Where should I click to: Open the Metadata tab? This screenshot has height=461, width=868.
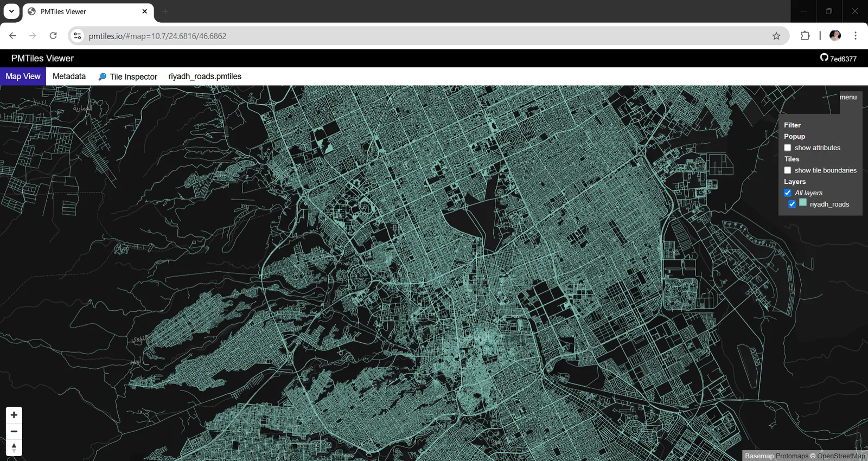[x=69, y=76]
